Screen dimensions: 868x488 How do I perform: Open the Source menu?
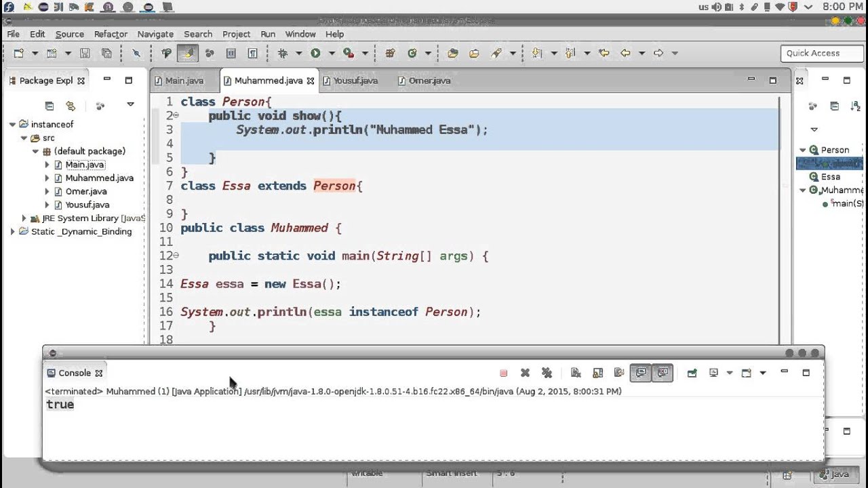point(70,34)
